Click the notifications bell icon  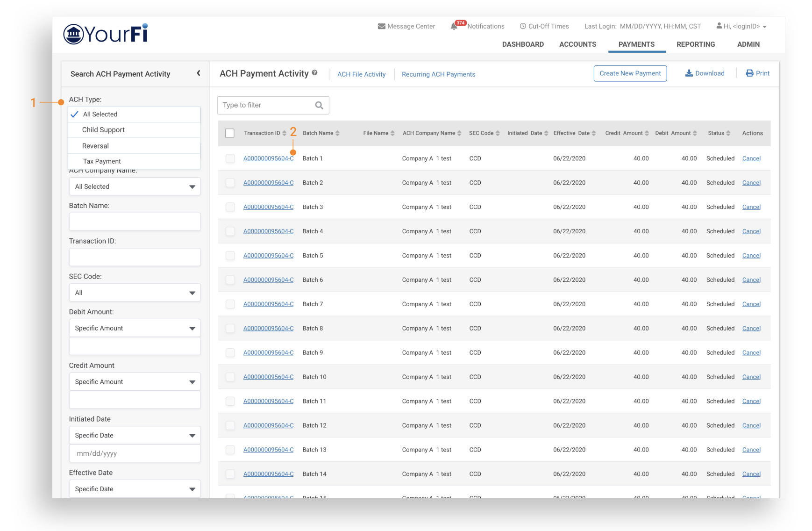454,27
